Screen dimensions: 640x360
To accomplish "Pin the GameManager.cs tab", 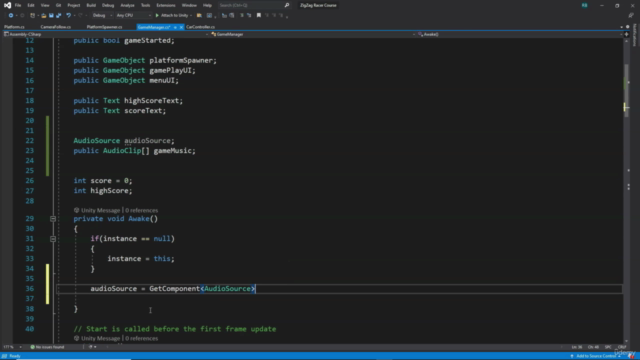I will (175, 27).
